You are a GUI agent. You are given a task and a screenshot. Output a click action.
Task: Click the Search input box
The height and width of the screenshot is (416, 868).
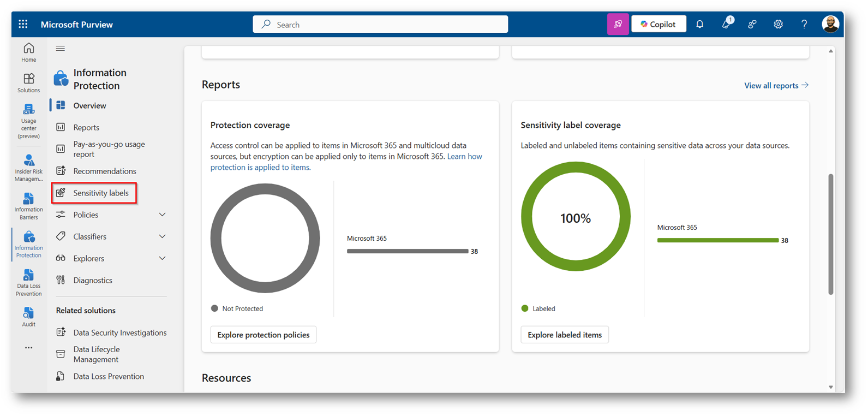[x=380, y=25]
